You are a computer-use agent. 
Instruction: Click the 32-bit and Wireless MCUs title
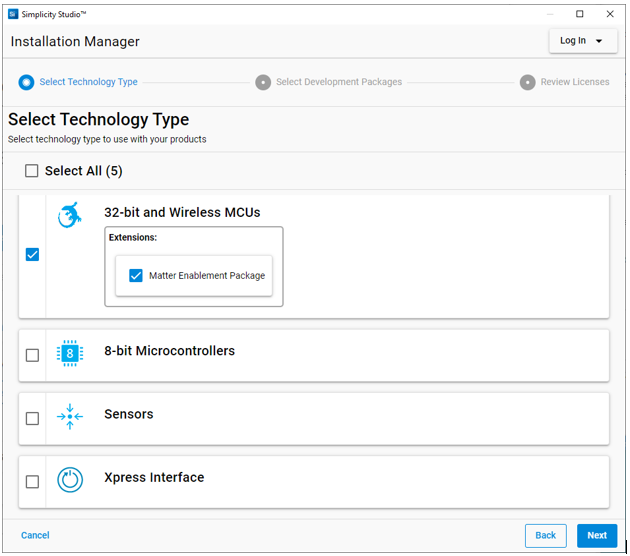point(182,212)
